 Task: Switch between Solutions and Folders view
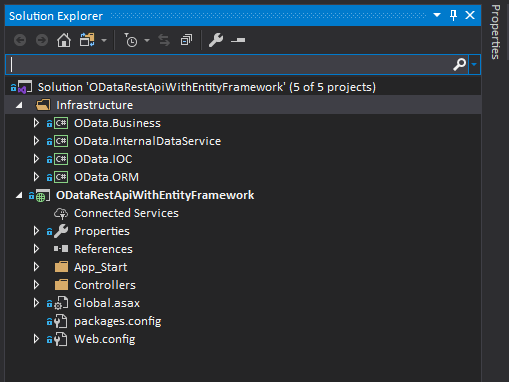(87, 40)
